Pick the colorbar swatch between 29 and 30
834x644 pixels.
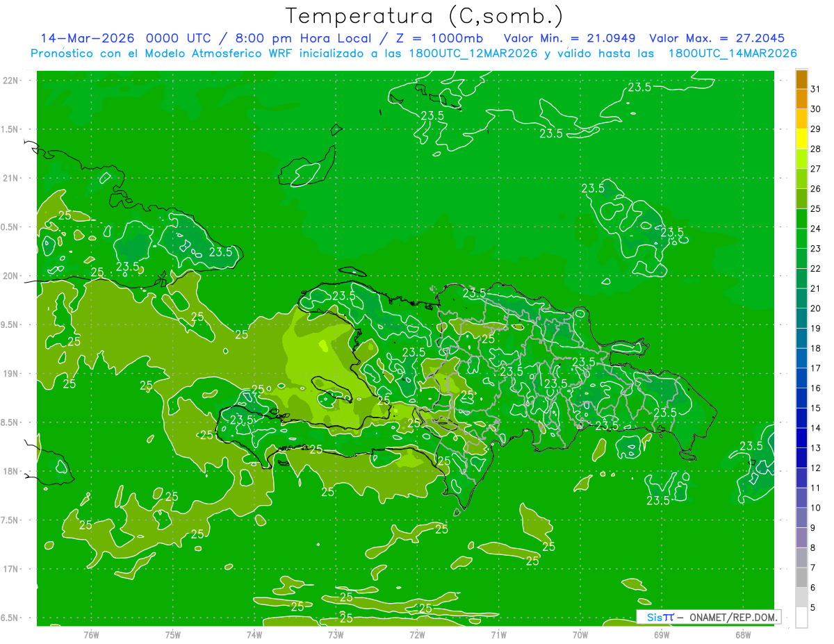801,119
